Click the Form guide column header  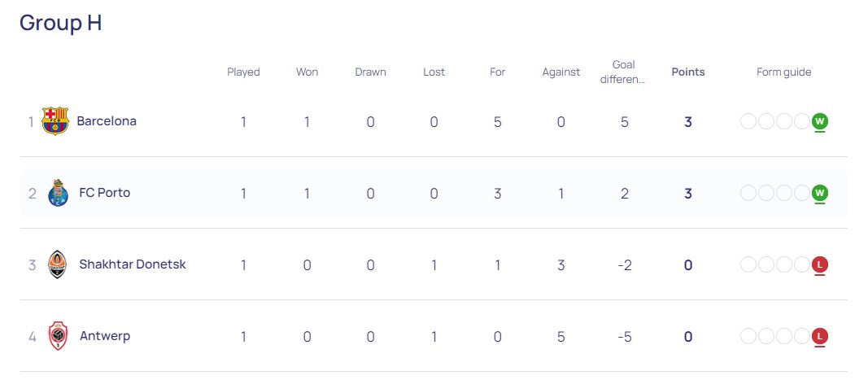(784, 72)
